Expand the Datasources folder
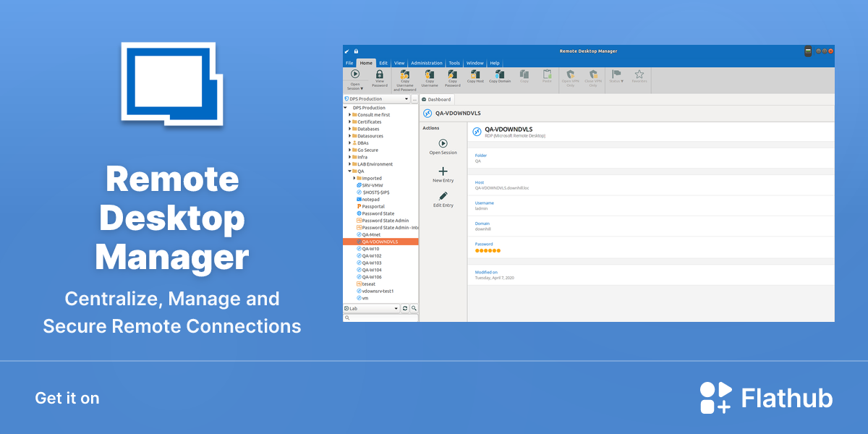Image resolution: width=868 pixels, height=434 pixels. [350, 136]
